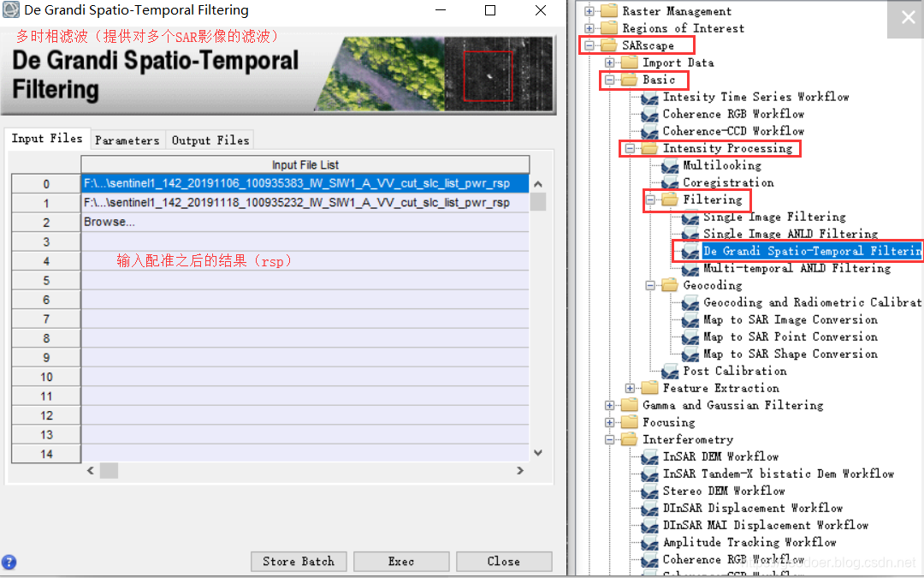
Task: Open Single Image ANLD Filtering icon
Action: (690, 235)
